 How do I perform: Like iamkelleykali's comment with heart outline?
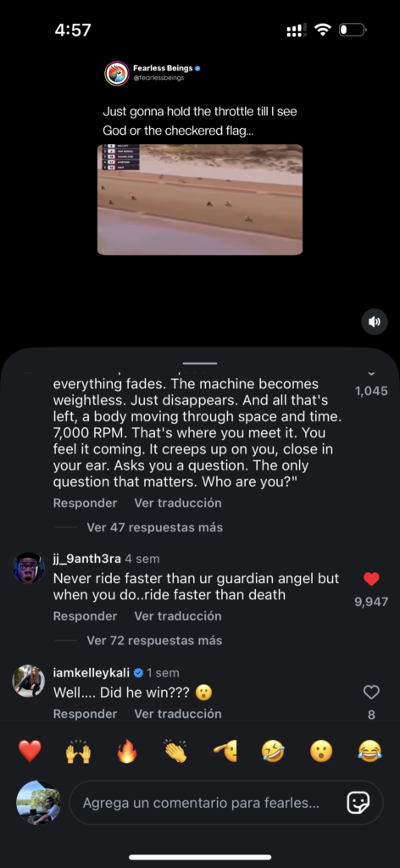coord(371,692)
